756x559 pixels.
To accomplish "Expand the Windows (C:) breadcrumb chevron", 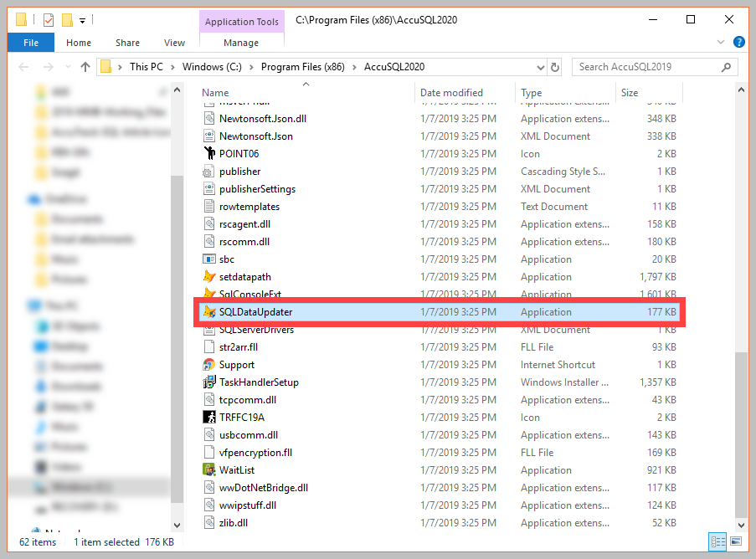I will pyautogui.click(x=251, y=68).
